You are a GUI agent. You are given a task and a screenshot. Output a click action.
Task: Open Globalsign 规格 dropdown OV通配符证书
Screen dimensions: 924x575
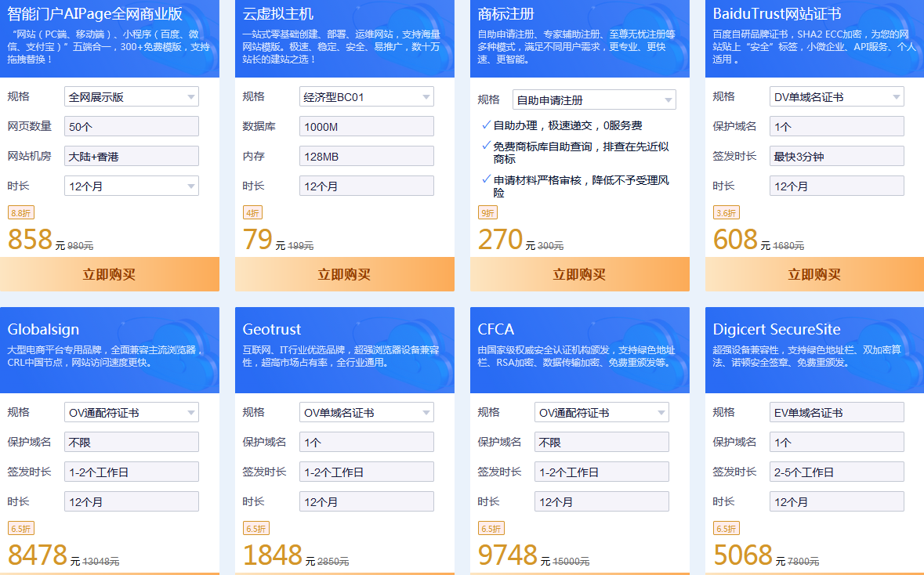click(132, 412)
